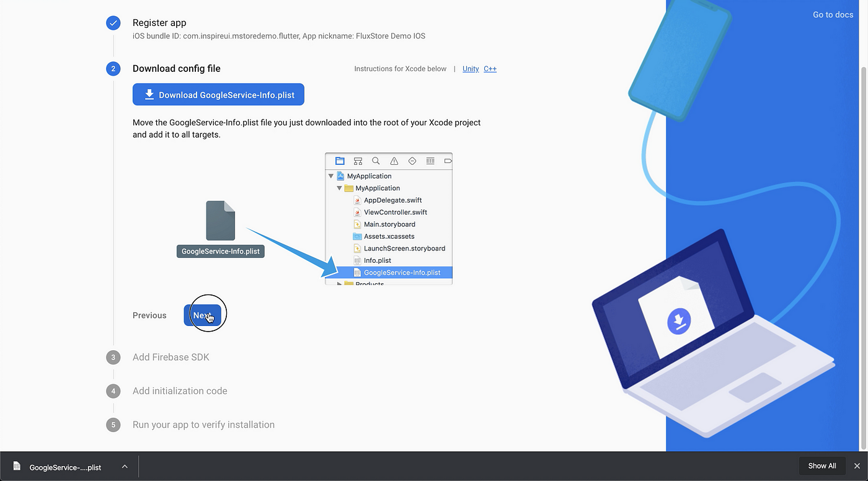The image size is (868, 481).
Task: Select Main.storyboard in file tree
Action: tap(389, 224)
